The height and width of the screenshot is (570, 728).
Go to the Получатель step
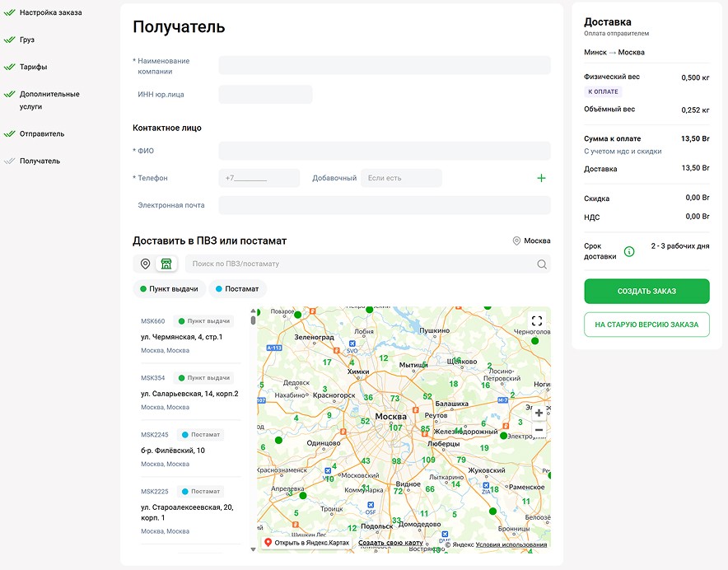(40, 161)
